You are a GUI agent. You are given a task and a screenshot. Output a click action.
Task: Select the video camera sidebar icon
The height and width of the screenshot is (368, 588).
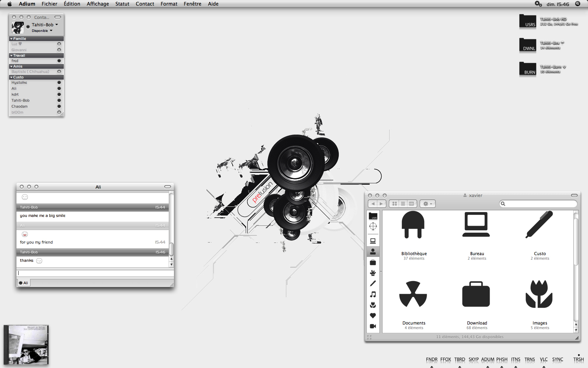point(373,326)
